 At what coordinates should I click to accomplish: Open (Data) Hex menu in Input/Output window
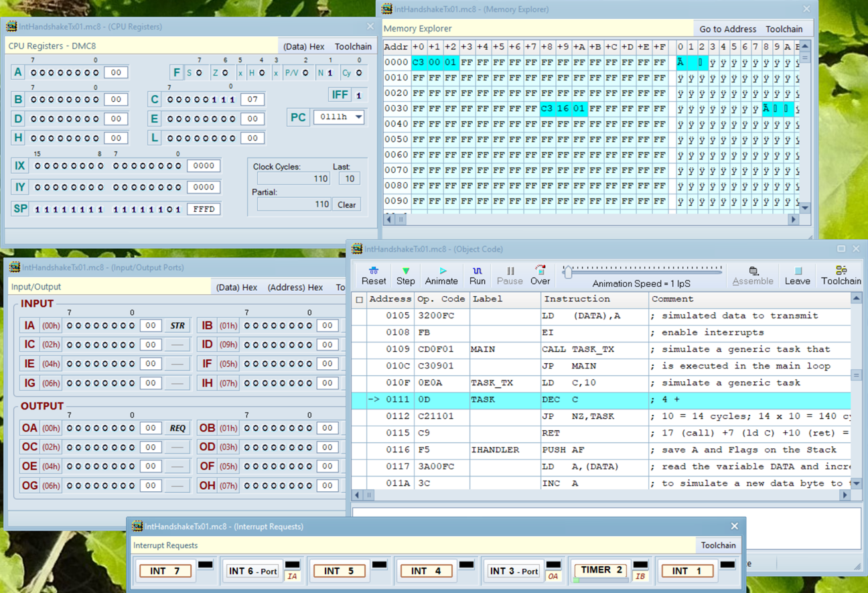[x=236, y=287]
